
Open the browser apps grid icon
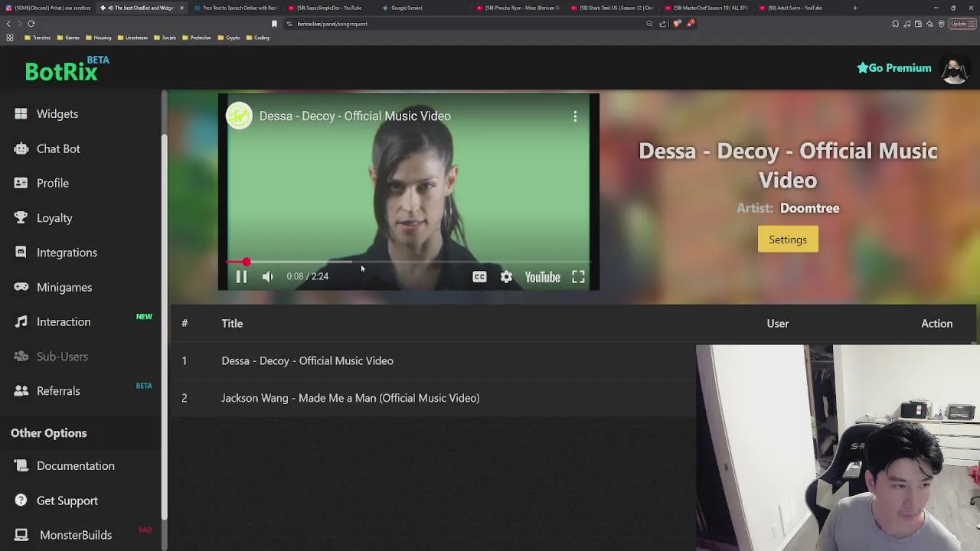pos(10,37)
